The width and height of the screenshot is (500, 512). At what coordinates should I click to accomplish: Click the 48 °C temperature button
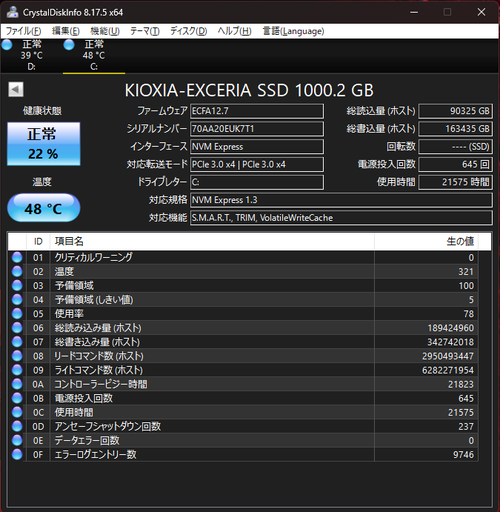(x=44, y=208)
